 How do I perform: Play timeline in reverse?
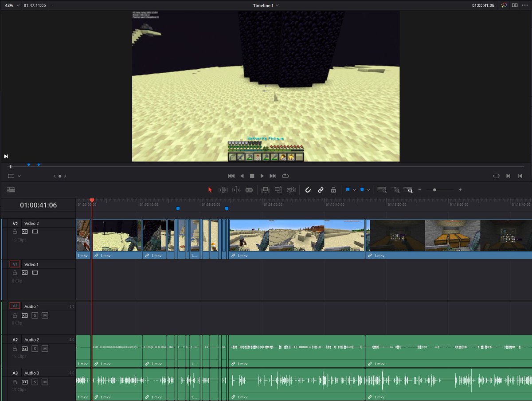point(242,176)
